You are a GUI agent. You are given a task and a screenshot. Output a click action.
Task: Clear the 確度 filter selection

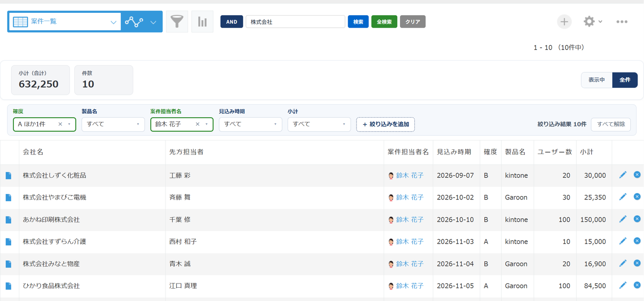point(60,124)
